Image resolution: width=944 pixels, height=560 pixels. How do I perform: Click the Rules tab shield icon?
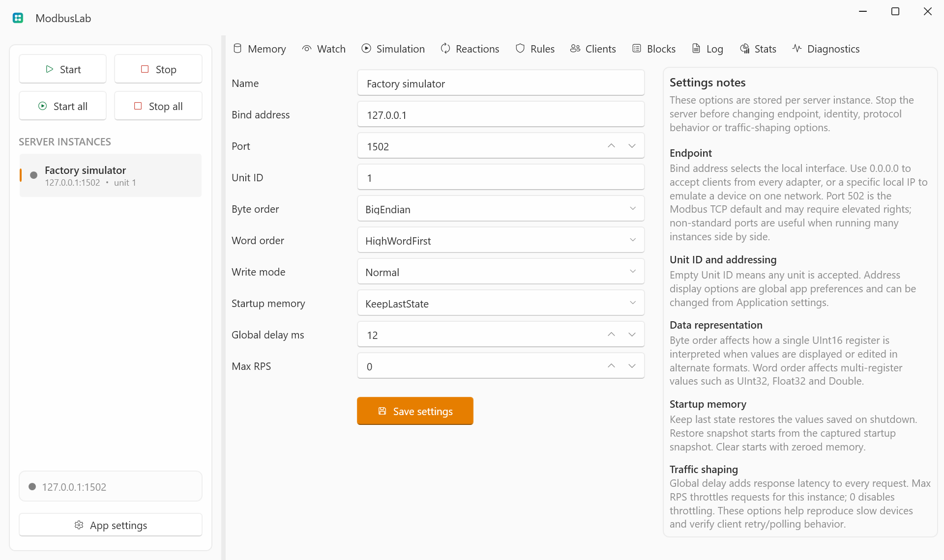(x=520, y=49)
